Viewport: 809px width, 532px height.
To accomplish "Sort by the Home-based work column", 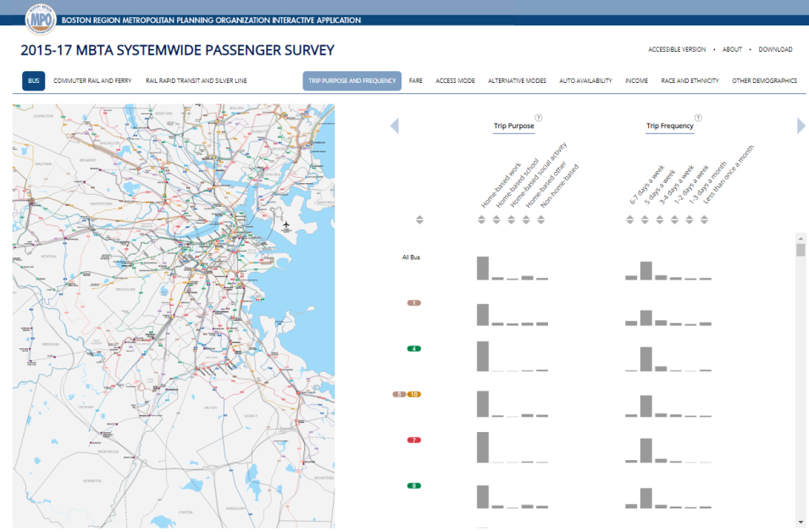I will coord(482,220).
